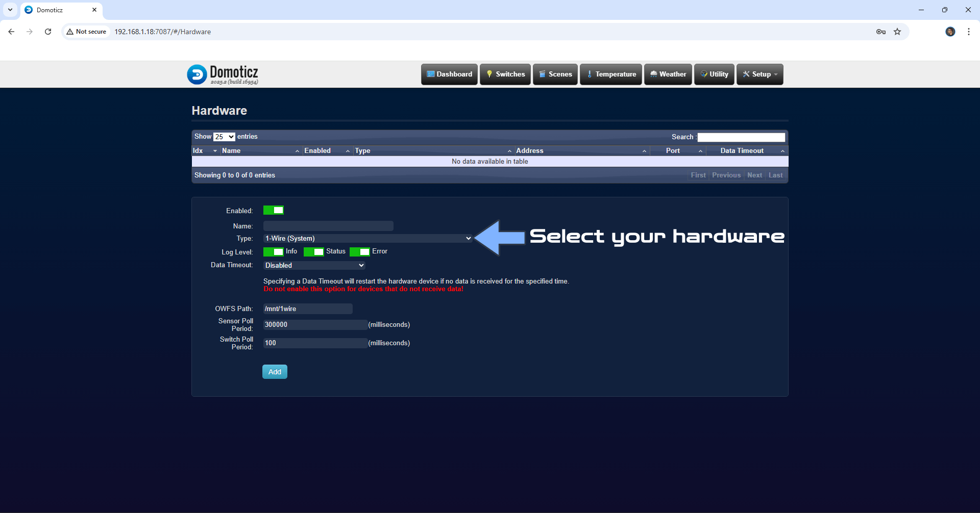Open the Scenes section

click(x=555, y=74)
